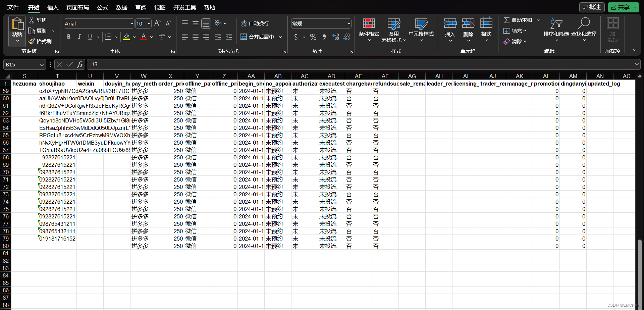
Task: Click the 批注 comments button
Action: [x=592, y=7]
